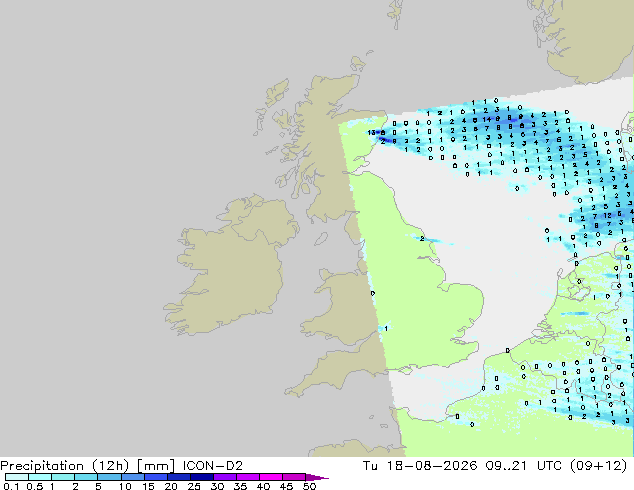This screenshot has height=490, width=634.
Task: Click the 12 value in eastern North Sea
Action: tap(608, 215)
